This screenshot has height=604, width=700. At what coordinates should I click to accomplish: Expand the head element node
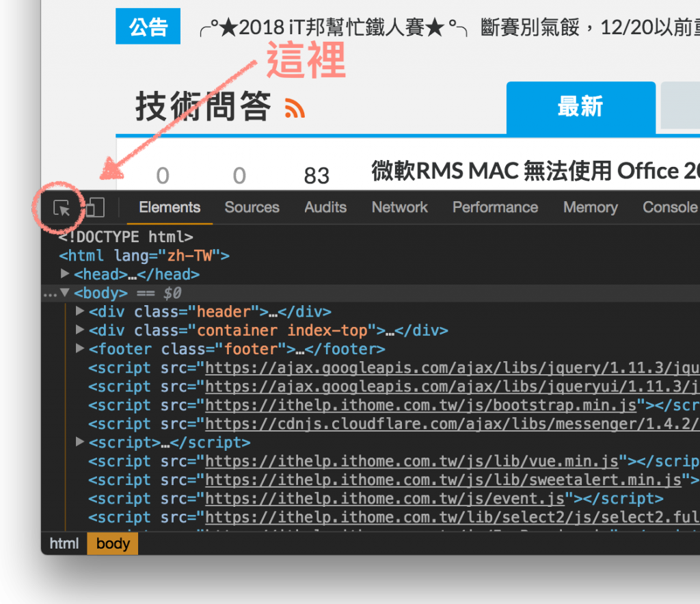tap(65, 274)
